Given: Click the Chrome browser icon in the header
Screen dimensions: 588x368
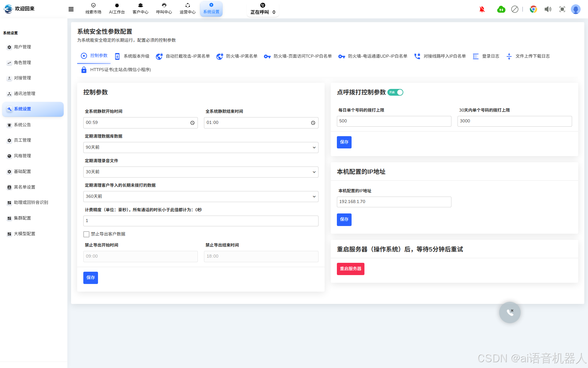Looking at the screenshot, I should click(x=533, y=9).
